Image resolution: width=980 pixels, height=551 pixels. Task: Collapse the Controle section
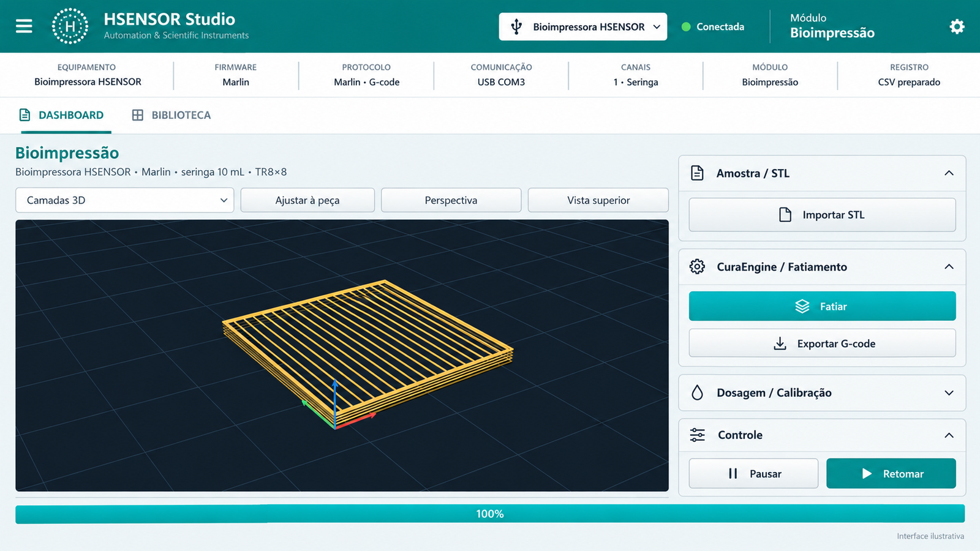click(949, 435)
